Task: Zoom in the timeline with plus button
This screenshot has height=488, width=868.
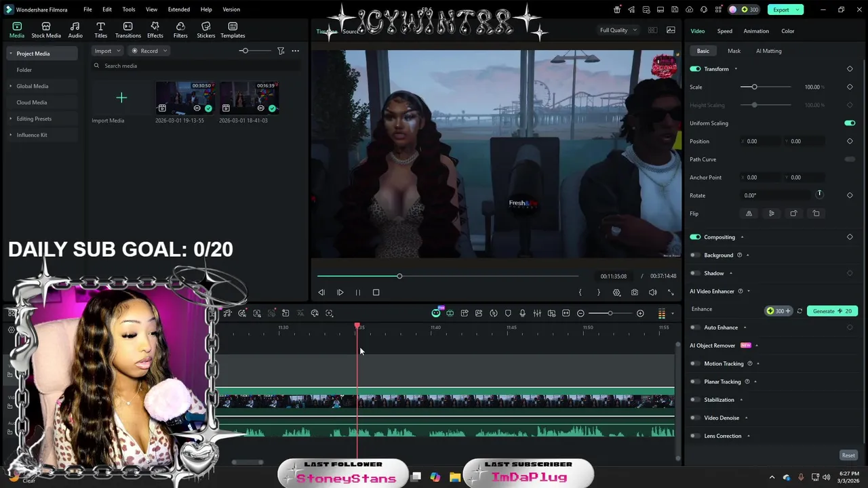Action: [x=640, y=313]
